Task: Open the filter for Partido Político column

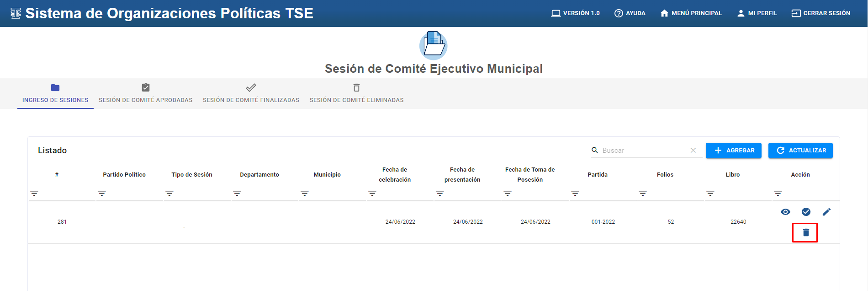Action: [x=102, y=194]
